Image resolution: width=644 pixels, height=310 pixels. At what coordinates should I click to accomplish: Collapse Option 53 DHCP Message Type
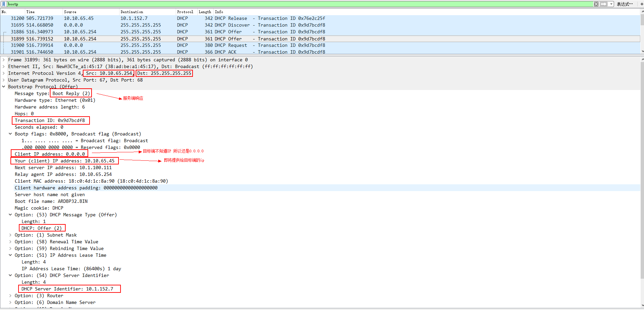(10, 215)
